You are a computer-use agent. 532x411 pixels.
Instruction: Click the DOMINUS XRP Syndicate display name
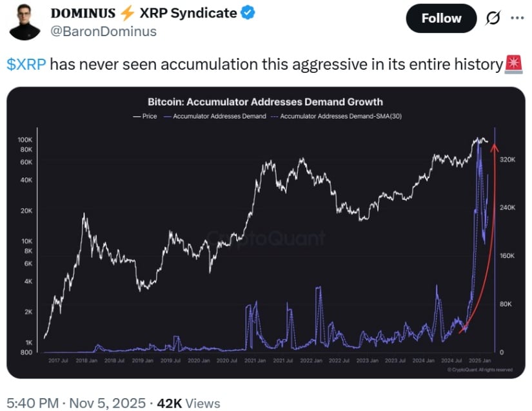point(143,13)
